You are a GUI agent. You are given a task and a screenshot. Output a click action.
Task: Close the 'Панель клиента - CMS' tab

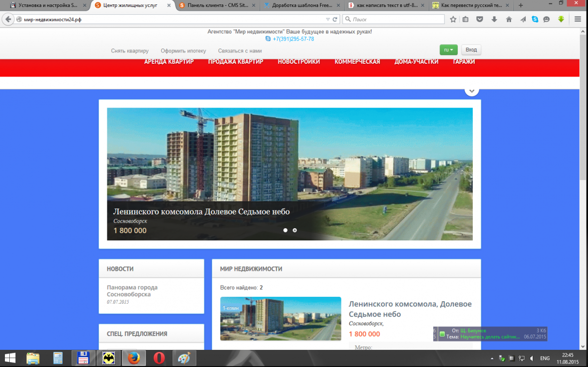[x=253, y=5]
